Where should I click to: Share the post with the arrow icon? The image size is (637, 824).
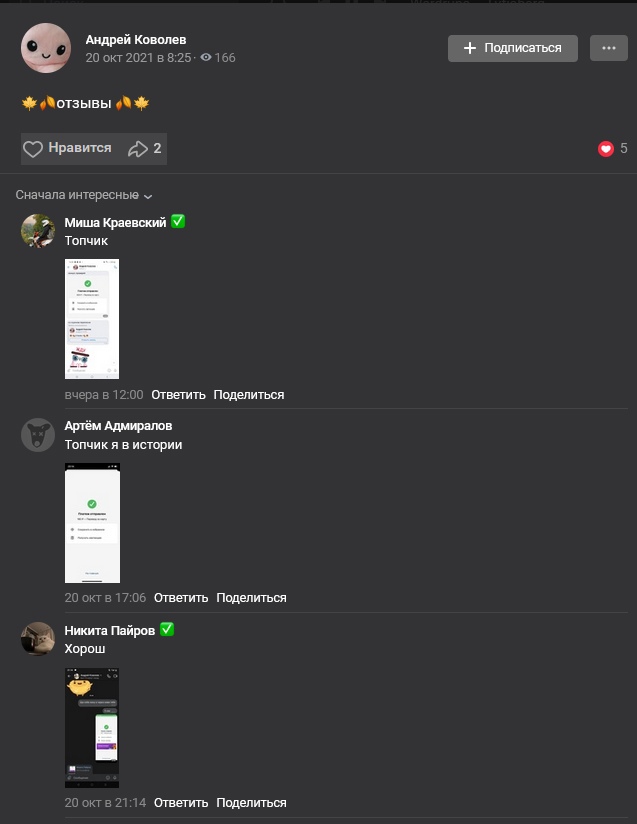(145, 149)
